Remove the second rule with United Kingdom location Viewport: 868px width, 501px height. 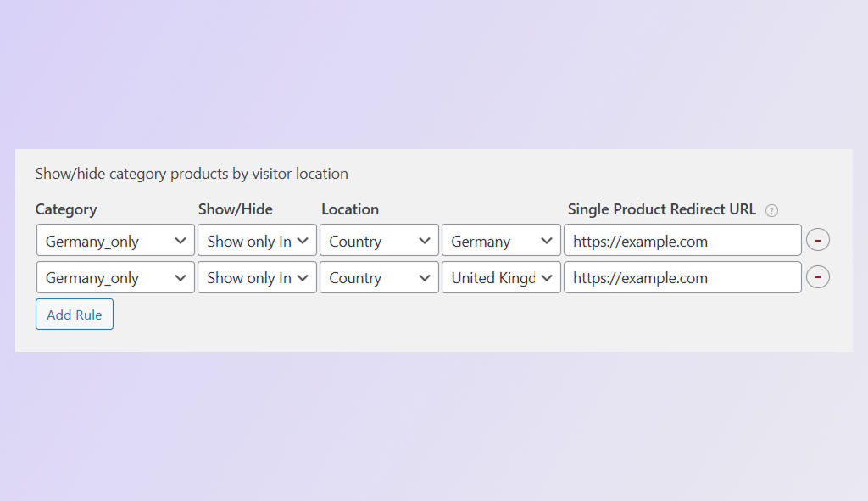click(817, 277)
